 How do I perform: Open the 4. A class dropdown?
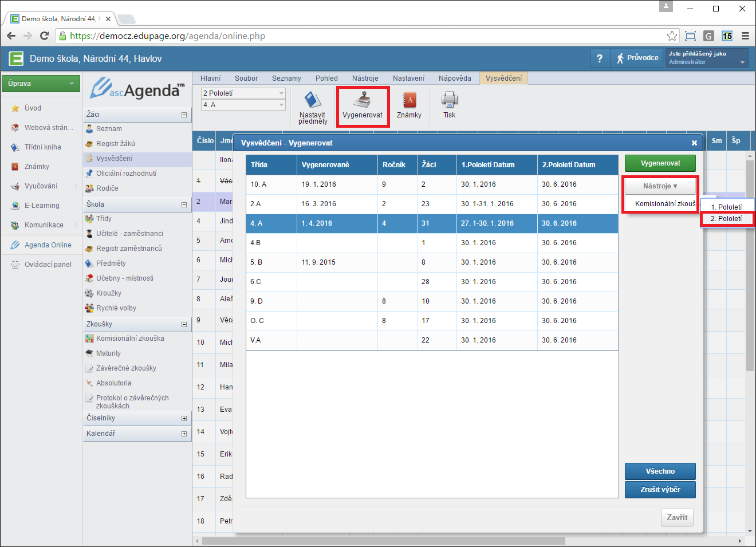pos(243,105)
